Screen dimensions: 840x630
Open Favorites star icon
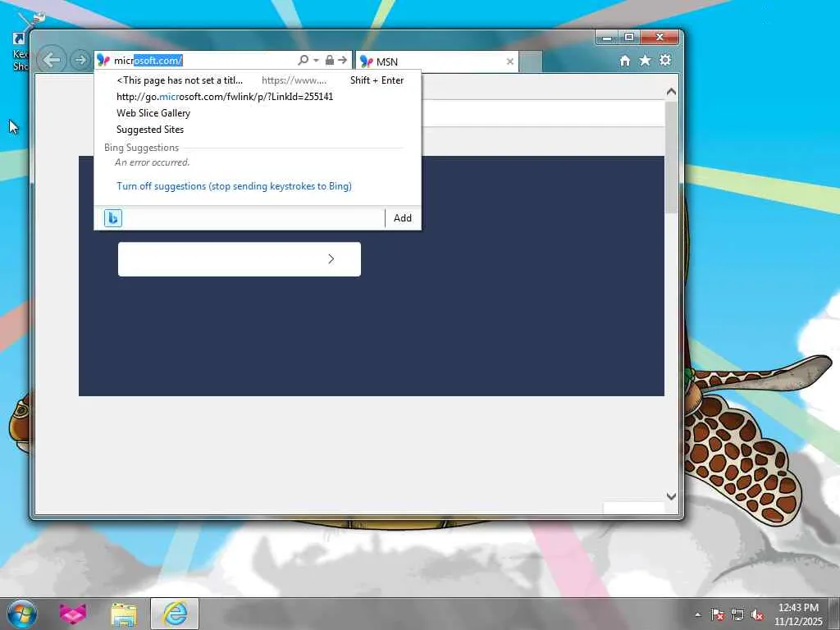click(645, 60)
